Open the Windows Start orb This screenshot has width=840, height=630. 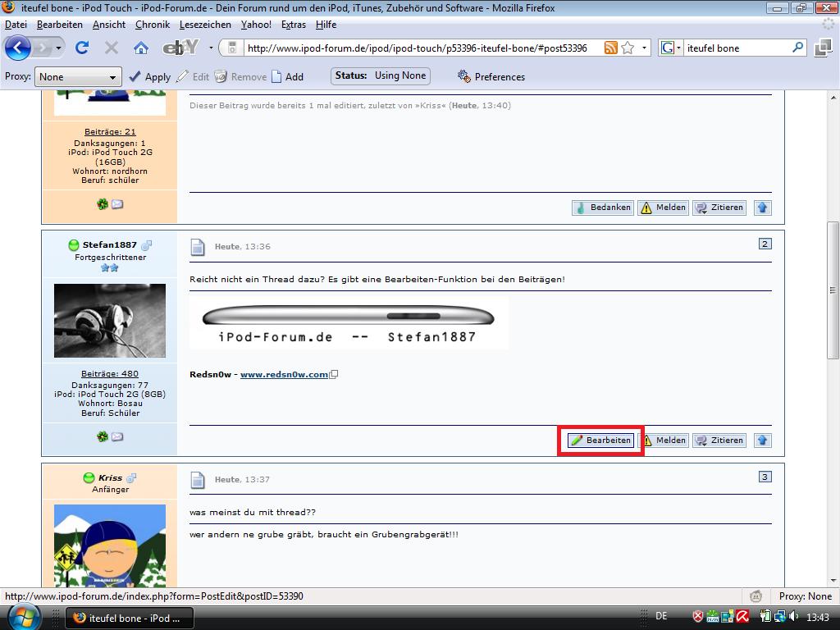(23, 617)
